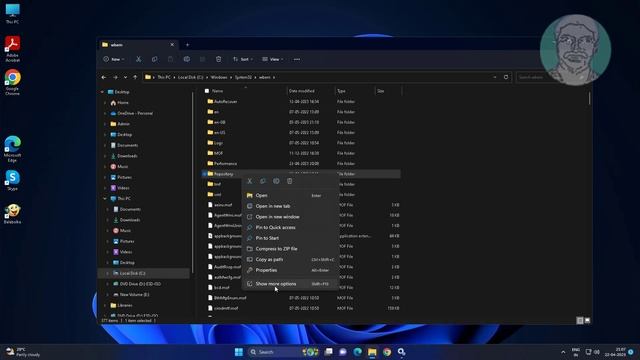Viewport: 640px width, 360px height.
Task: Click the Cut icon in the context menu
Action: (x=250, y=181)
